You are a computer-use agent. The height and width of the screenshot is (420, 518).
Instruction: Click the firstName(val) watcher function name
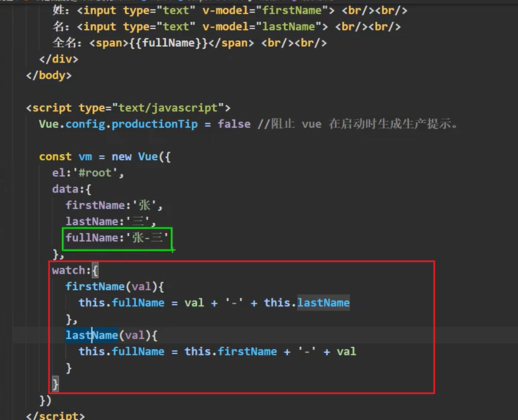click(95, 286)
